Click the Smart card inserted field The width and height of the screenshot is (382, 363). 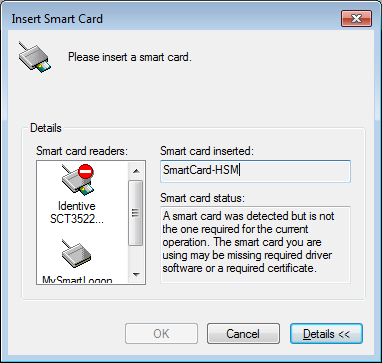[255, 171]
